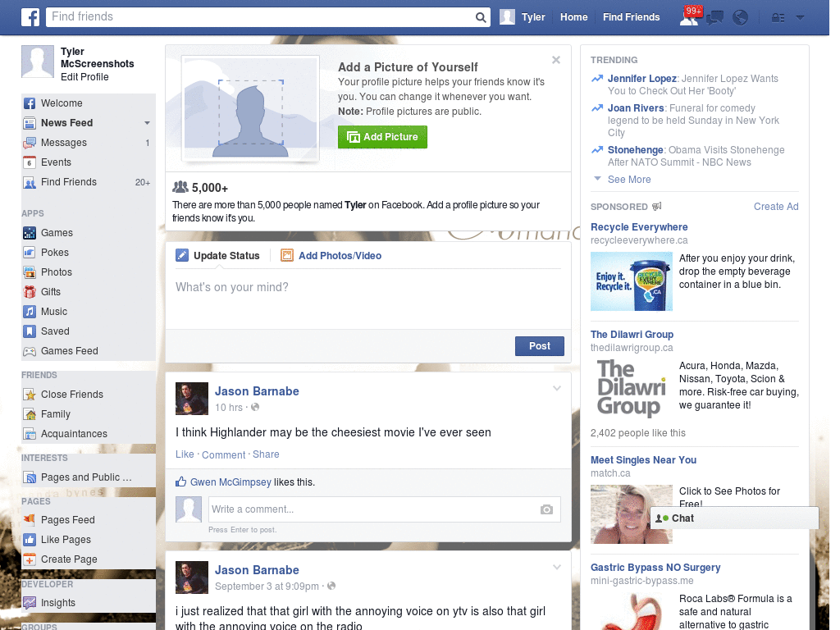This screenshot has height=630, width=840.
Task: Click the green Add Picture button
Action: 382,137
